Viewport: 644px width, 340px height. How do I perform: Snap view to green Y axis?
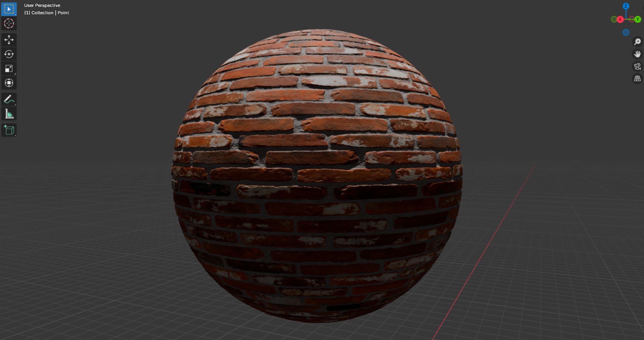click(x=637, y=19)
